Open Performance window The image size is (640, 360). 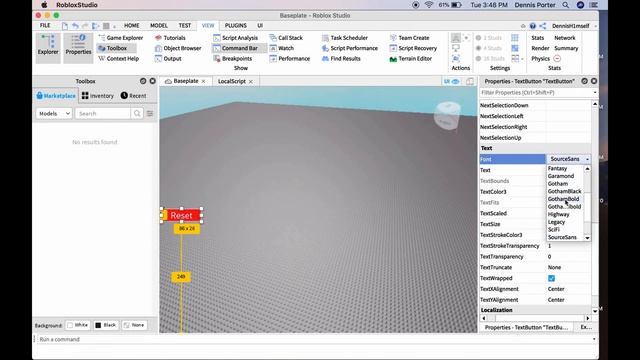(x=290, y=59)
